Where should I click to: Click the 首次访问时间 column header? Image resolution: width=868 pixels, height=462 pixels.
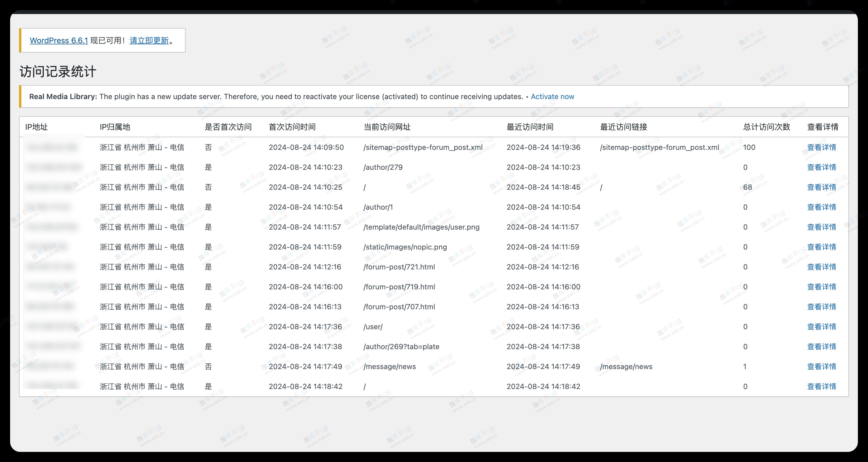[292, 127]
